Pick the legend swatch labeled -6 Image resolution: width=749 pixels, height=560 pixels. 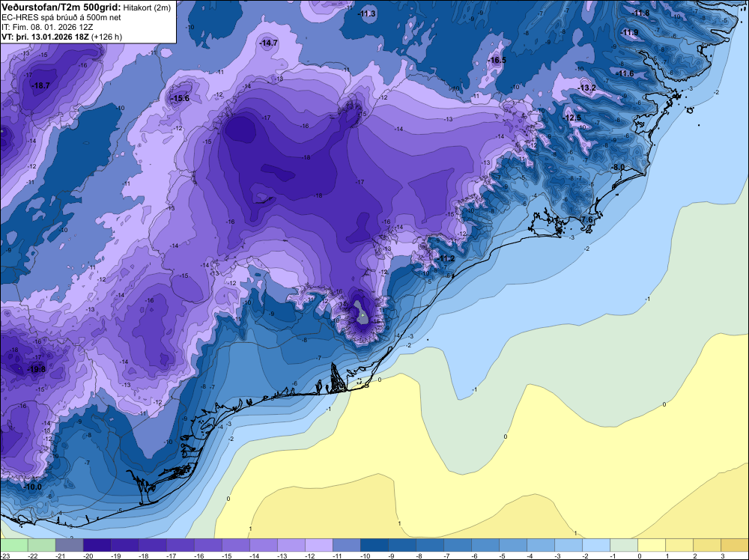(485, 545)
